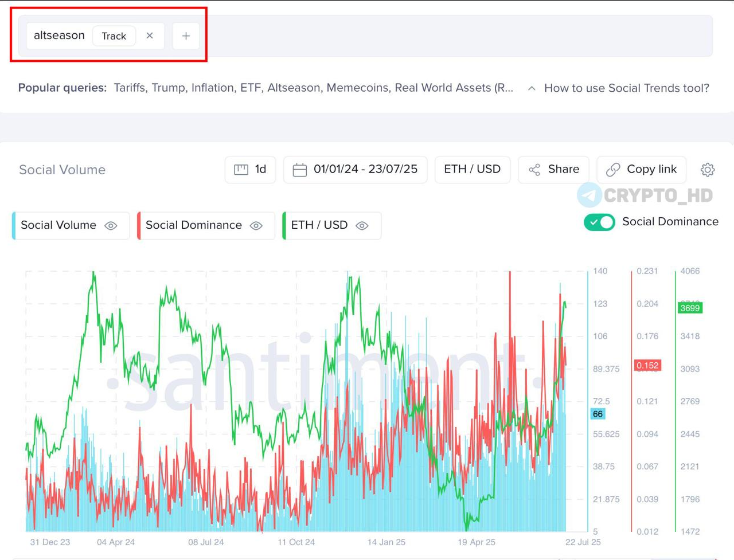Hide the Social Volume metric

click(x=111, y=226)
